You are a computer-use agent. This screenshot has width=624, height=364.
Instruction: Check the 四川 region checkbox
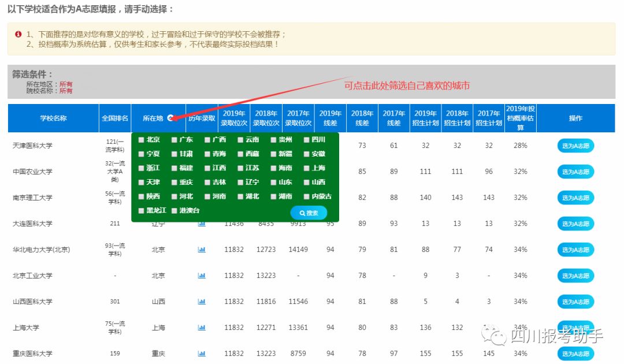pos(306,140)
